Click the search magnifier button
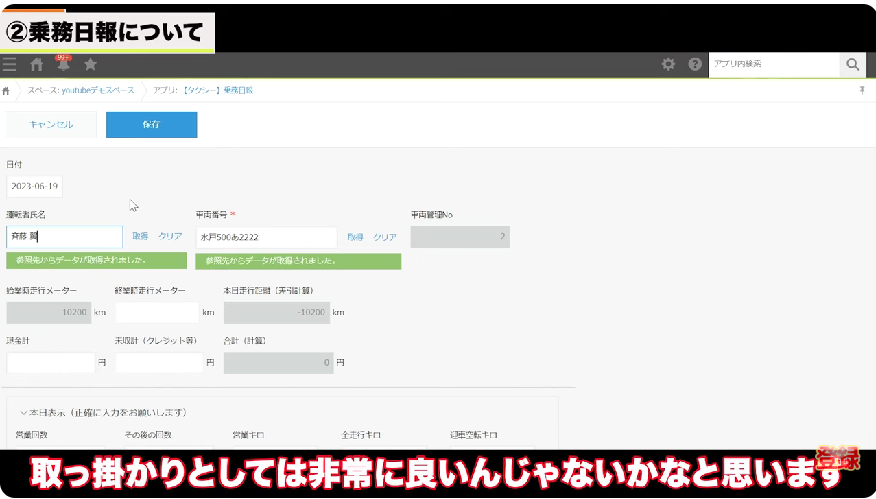 click(852, 65)
